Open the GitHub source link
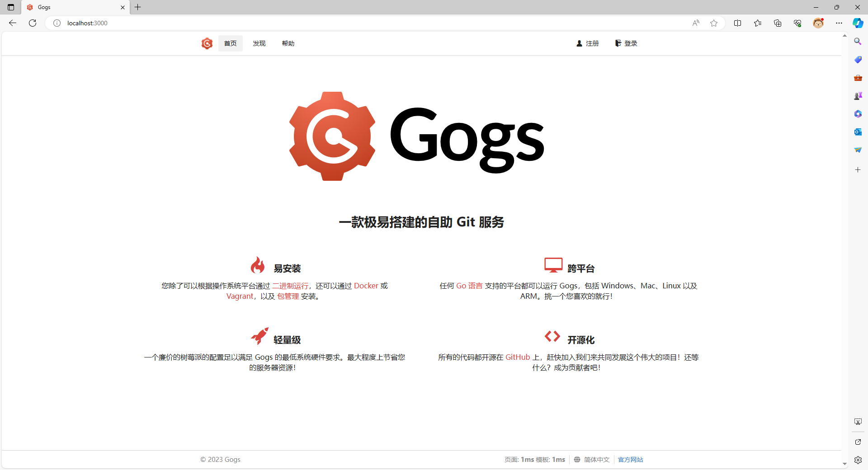 tap(518, 357)
